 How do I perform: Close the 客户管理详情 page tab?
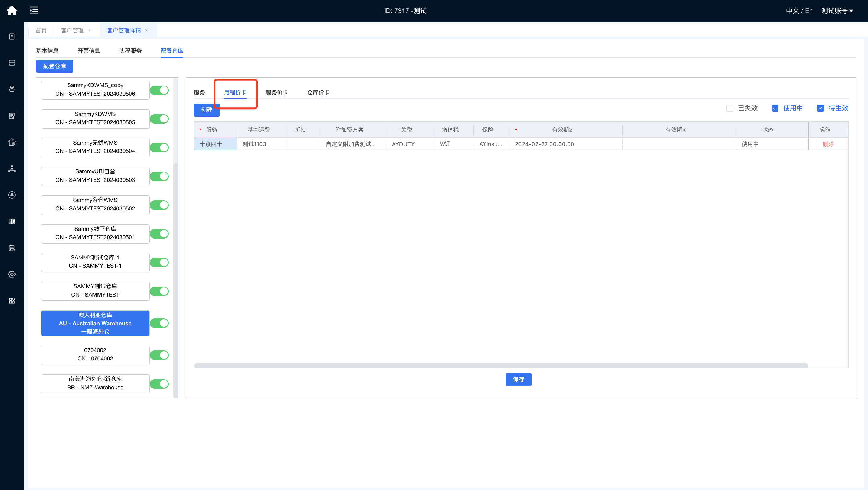click(146, 30)
